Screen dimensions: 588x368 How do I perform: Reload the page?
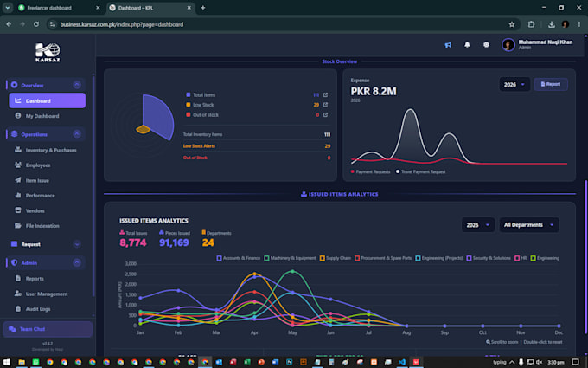coord(36,24)
